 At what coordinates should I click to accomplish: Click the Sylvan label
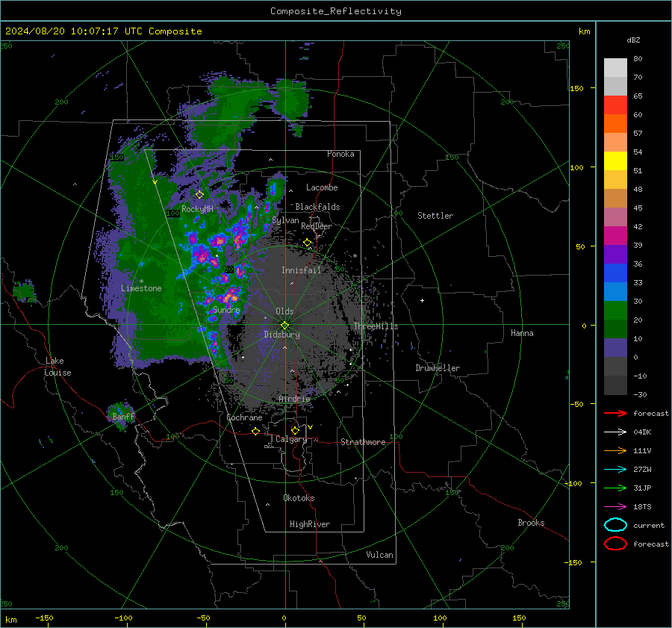pos(285,220)
